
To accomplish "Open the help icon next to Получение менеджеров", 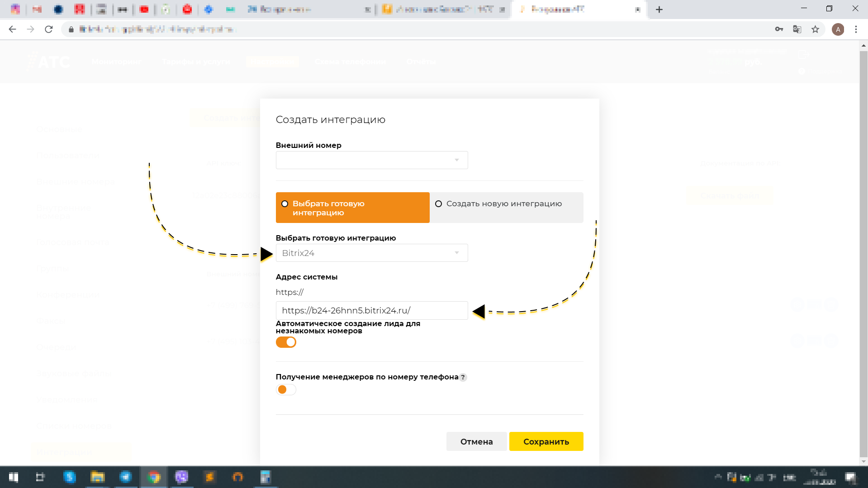I will pyautogui.click(x=463, y=377).
